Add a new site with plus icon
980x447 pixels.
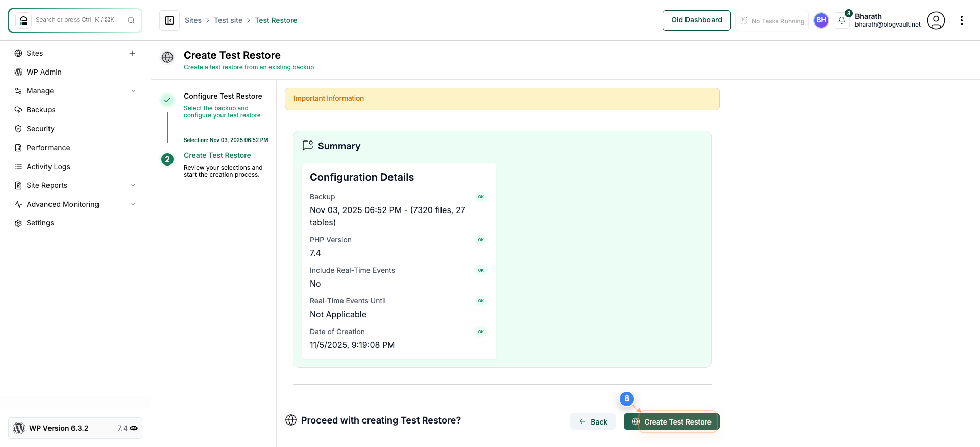[132, 53]
